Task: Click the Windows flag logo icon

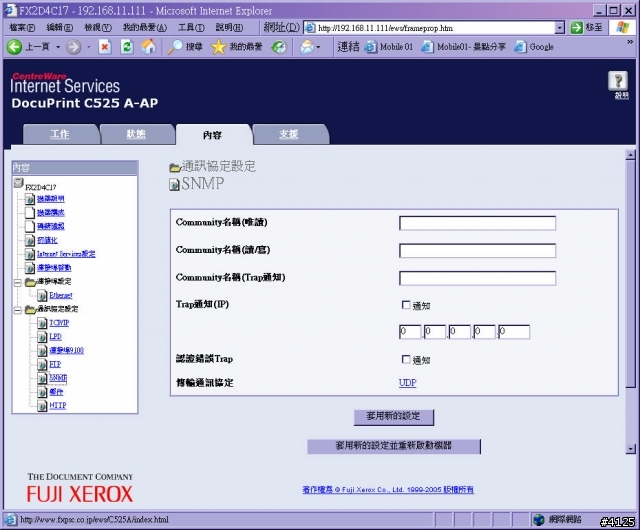Action: click(x=622, y=28)
